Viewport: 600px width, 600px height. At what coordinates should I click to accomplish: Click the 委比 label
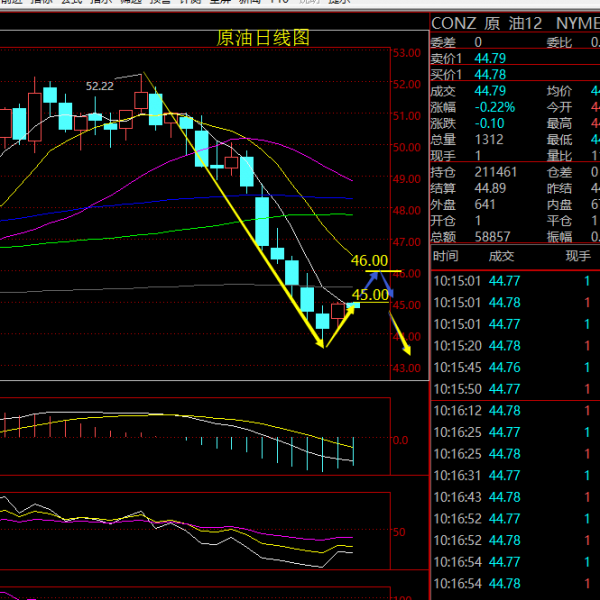point(559,42)
